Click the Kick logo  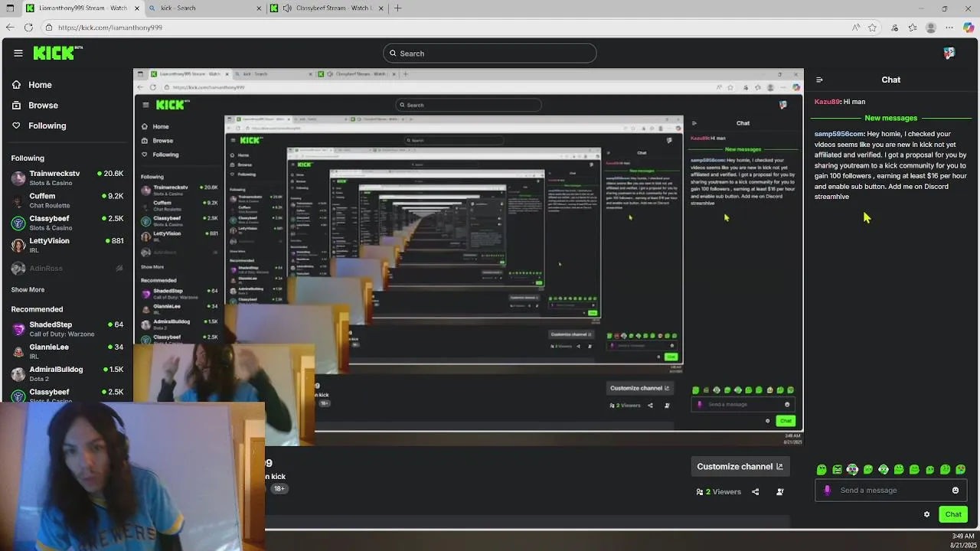(x=57, y=53)
